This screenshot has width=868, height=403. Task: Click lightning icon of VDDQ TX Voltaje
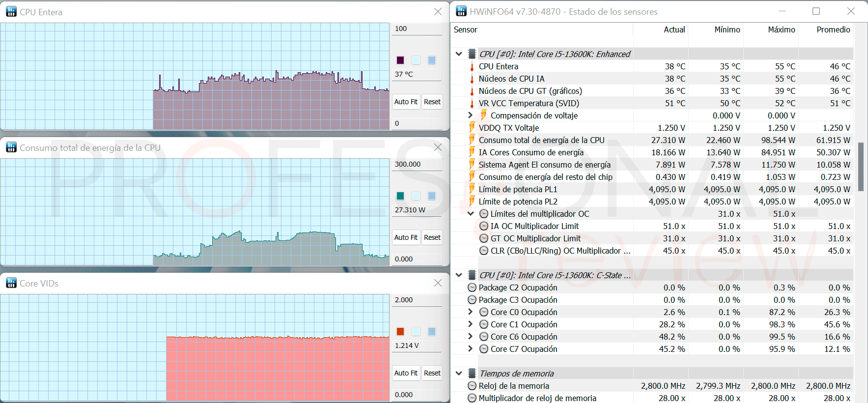(472, 127)
